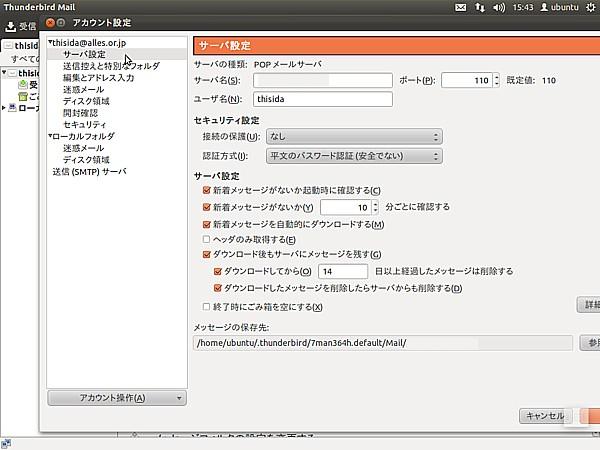The height and width of the screenshot is (450, 600).
Task: Select 迷惑メール under ローカルフォルダ
Action: click(x=83, y=148)
